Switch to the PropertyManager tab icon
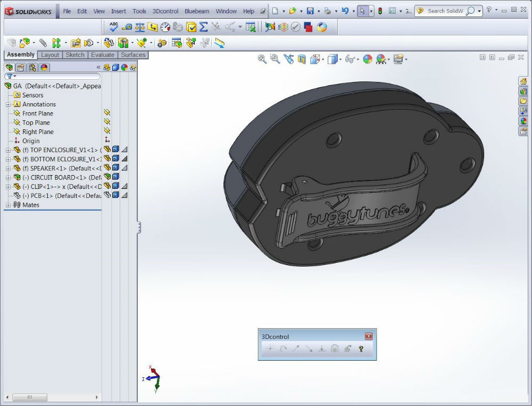The image size is (532, 406). [20, 67]
